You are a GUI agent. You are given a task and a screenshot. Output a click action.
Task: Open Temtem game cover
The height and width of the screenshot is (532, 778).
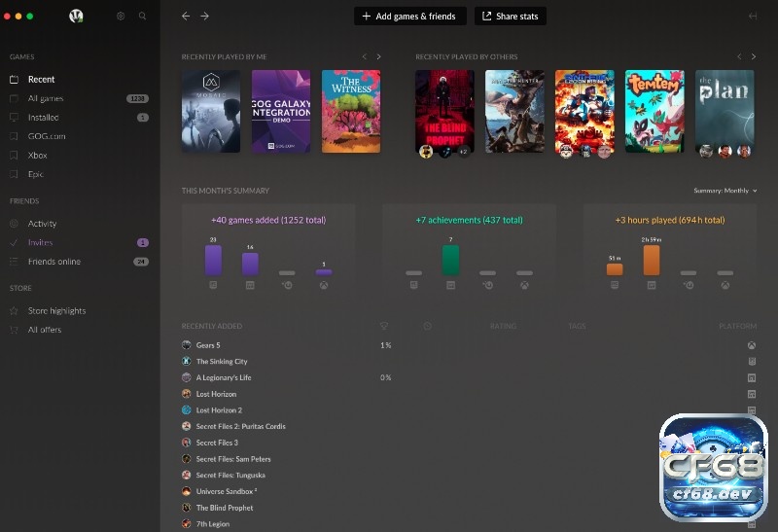click(654, 111)
